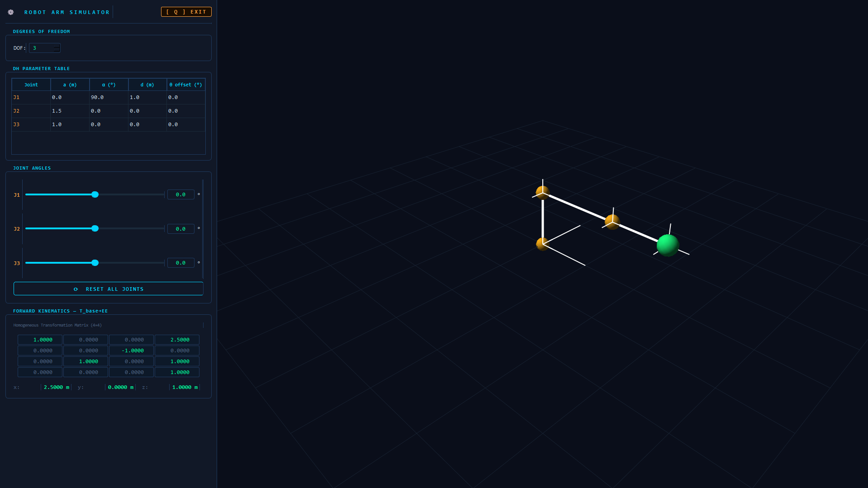The height and width of the screenshot is (488, 868).
Task: Select the J3 a cell reading 1.0
Action: click(70, 124)
